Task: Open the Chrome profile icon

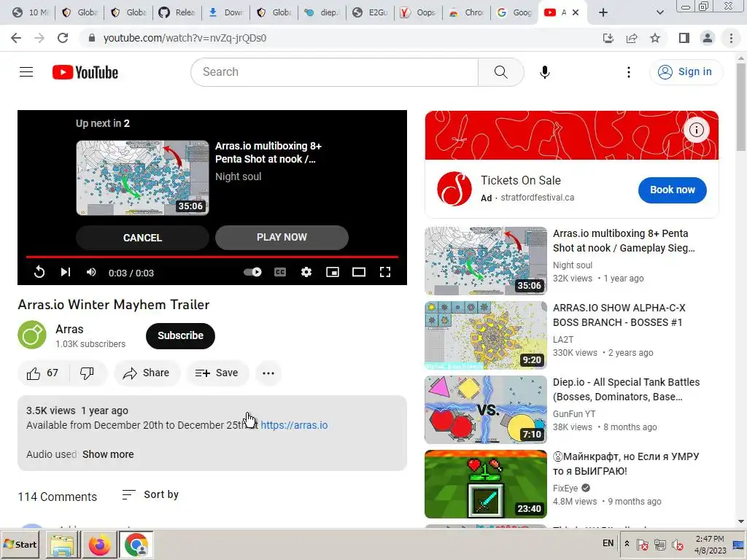Action: point(708,38)
